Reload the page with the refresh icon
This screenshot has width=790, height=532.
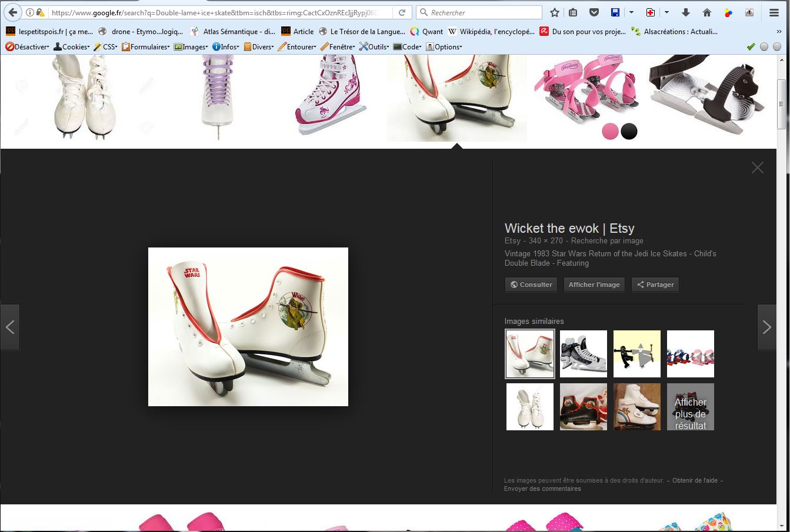pos(402,12)
